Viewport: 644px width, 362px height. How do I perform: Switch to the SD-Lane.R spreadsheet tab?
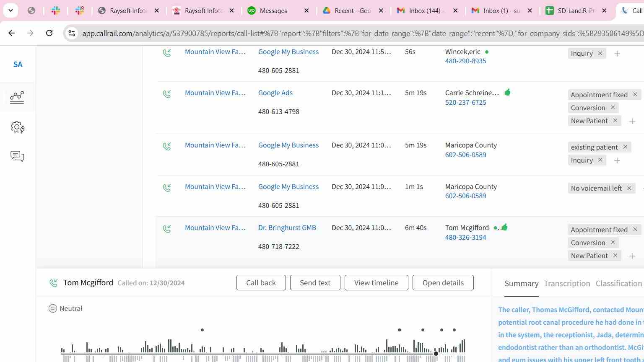[576, 11]
